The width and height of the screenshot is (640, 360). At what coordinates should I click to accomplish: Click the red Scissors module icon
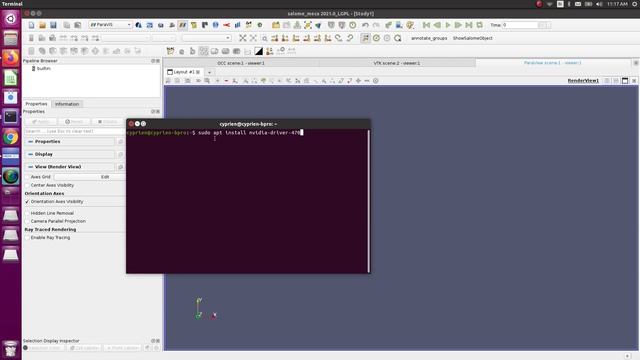point(227,25)
